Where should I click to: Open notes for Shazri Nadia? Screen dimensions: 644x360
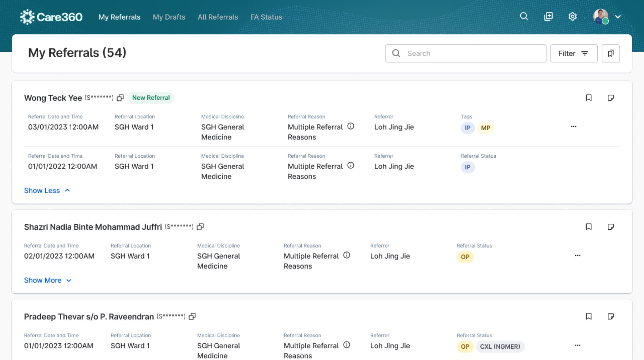point(611,227)
